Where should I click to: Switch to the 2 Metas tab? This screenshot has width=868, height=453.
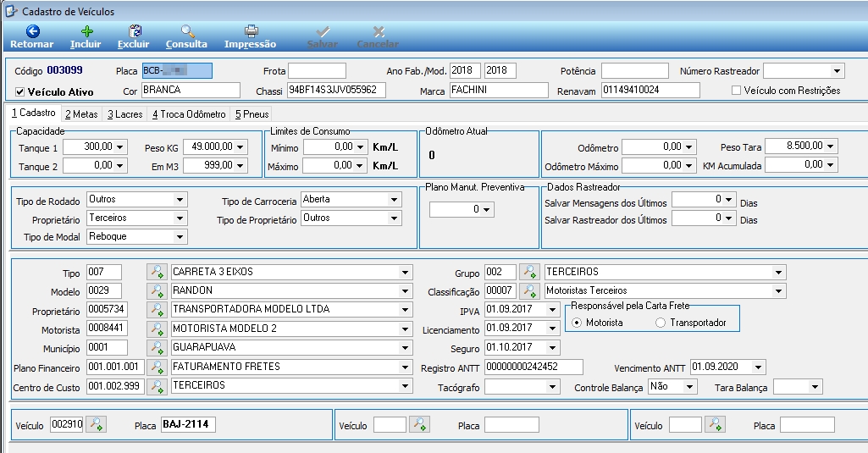coord(81,114)
